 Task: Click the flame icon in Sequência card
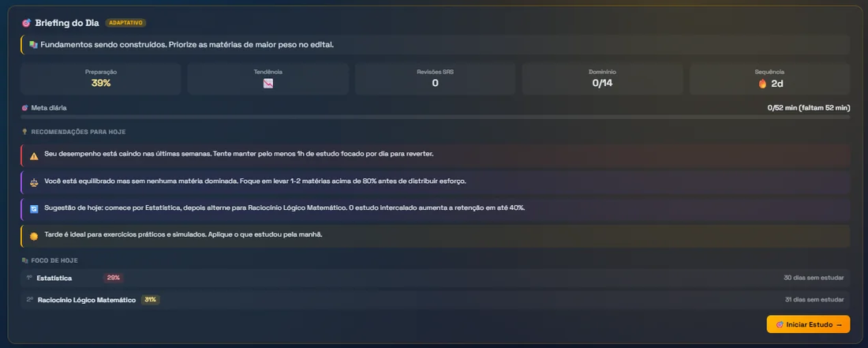(762, 84)
